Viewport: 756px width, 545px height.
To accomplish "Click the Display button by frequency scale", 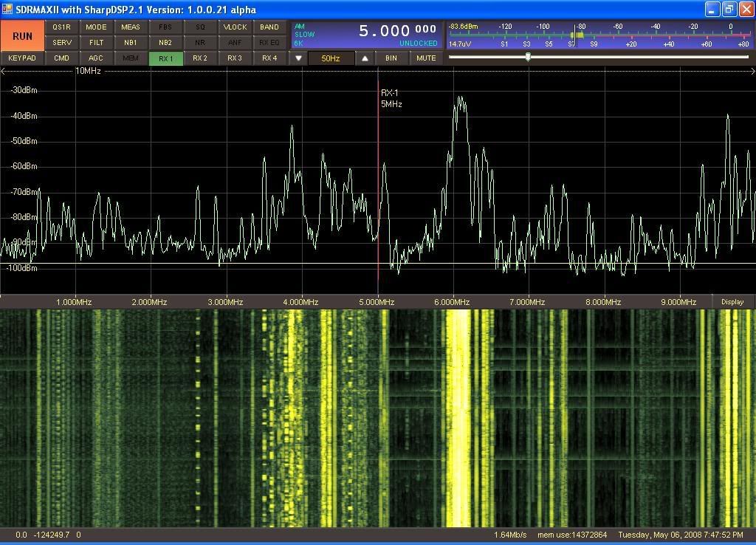I will [732, 302].
